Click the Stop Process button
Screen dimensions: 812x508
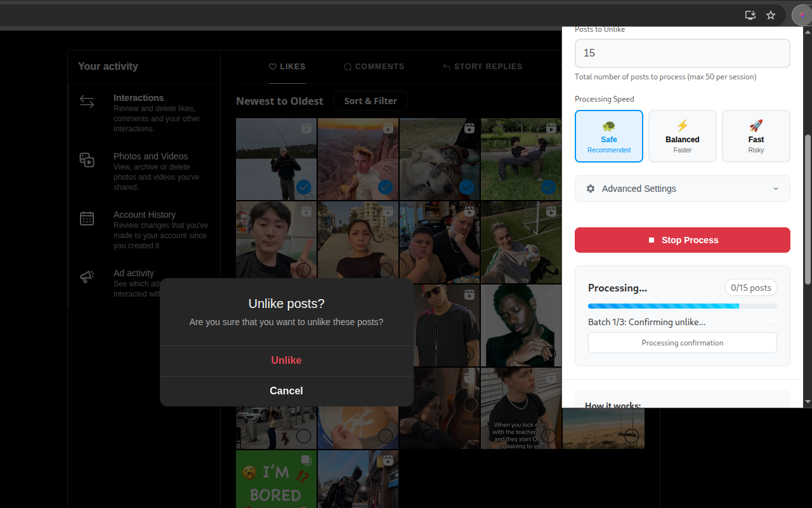tap(682, 240)
